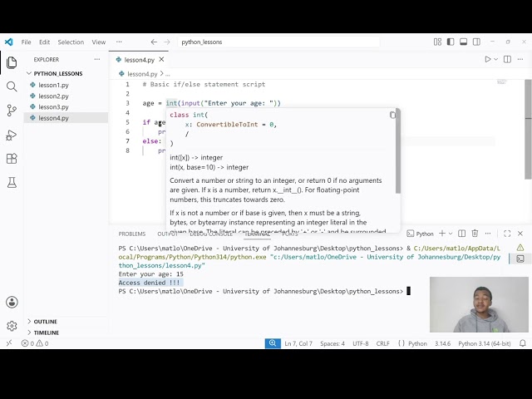Split the terminal

(462, 234)
